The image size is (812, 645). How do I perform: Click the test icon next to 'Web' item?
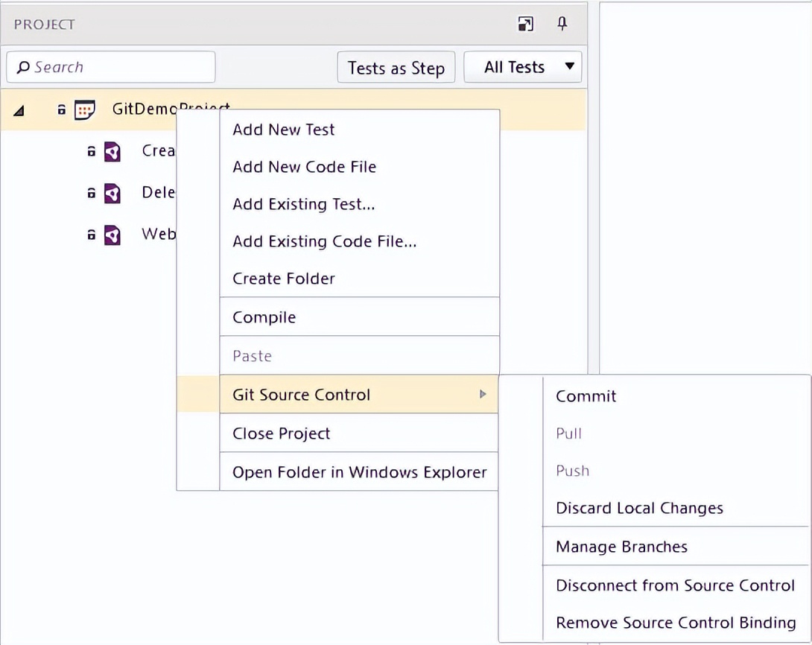tap(112, 235)
